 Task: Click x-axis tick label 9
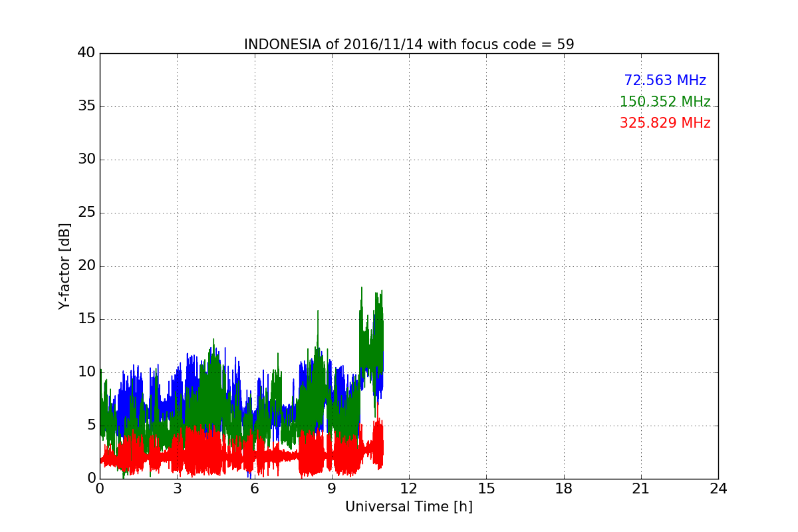click(332, 489)
